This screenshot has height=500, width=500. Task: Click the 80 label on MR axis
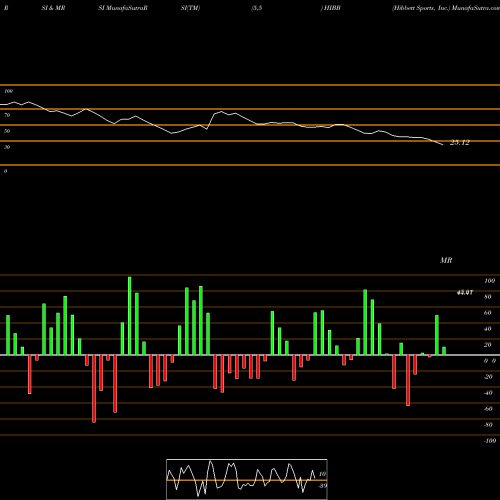(x=488, y=297)
